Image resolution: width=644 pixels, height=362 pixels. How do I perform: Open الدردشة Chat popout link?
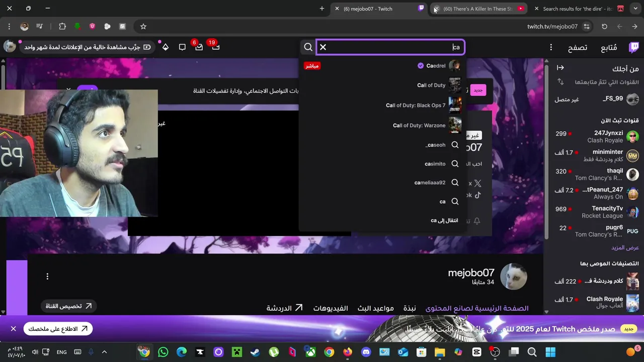point(285,308)
